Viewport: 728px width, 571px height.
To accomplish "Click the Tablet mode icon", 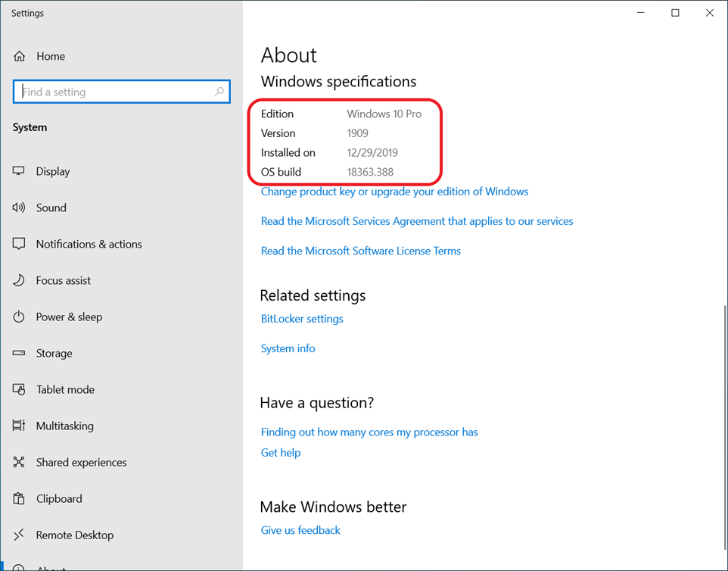I will (x=19, y=389).
